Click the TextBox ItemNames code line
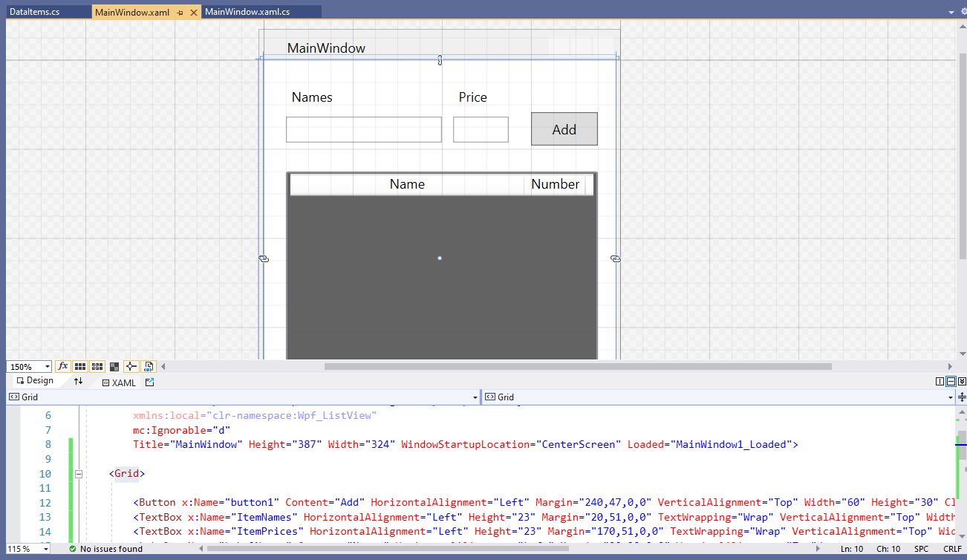 (x=544, y=517)
